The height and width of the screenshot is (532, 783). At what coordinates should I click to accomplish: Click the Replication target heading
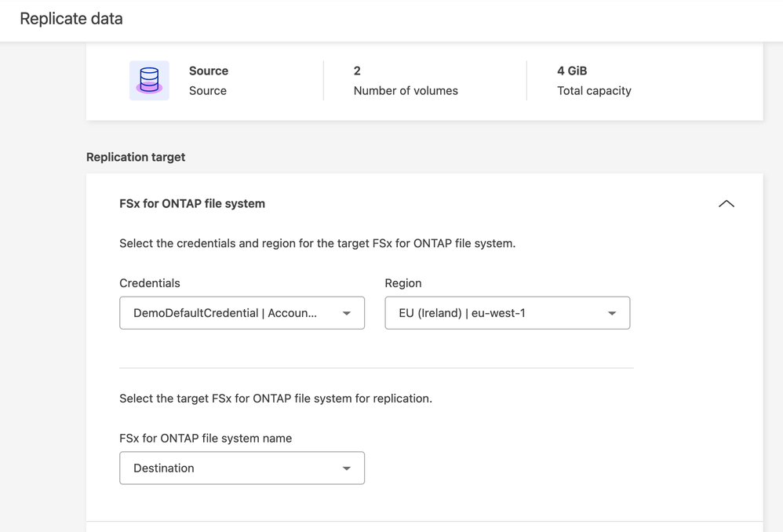(136, 157)
